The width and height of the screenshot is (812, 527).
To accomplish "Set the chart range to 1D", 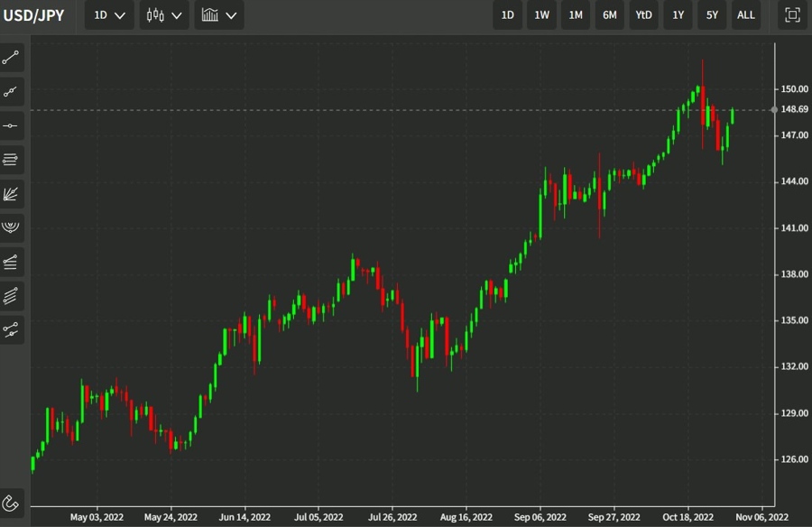I will [x=507, y=15].
